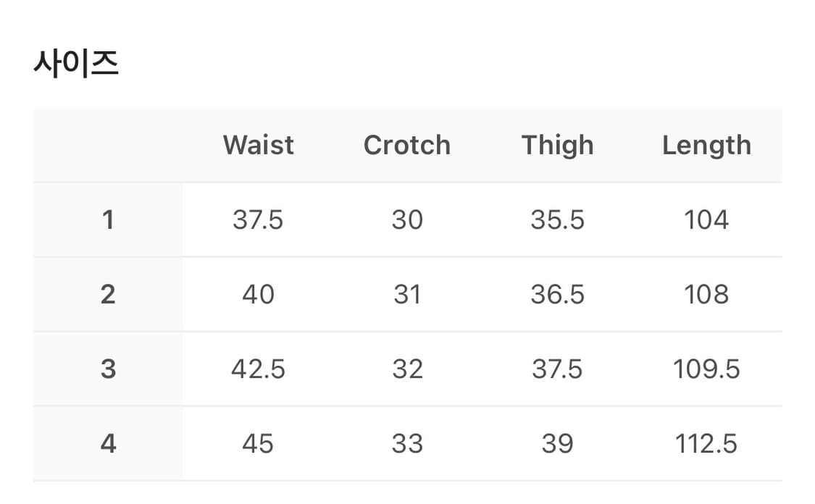Image resolution: width=815 pixels, height=504 pixels.
Task: Select size 4 length value 112.5
Action: [x=706, y=443]
